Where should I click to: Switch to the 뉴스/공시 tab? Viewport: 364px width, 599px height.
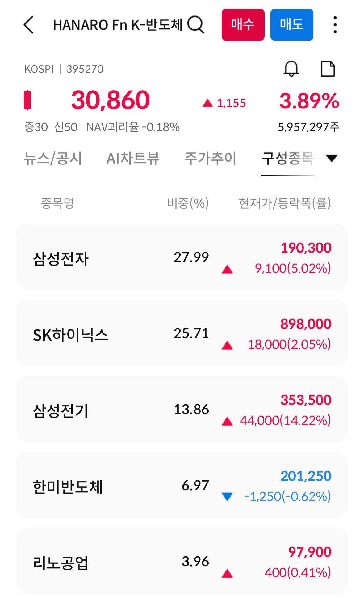[x=53, y=159]
